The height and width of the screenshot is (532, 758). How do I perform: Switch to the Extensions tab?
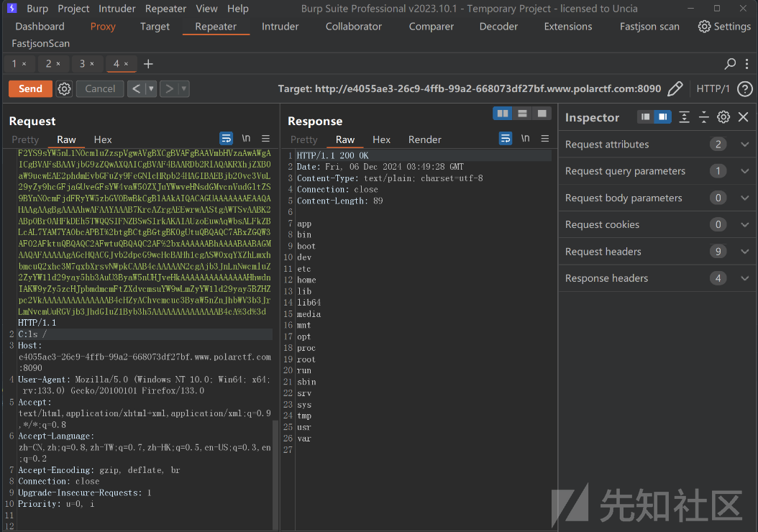568,27
